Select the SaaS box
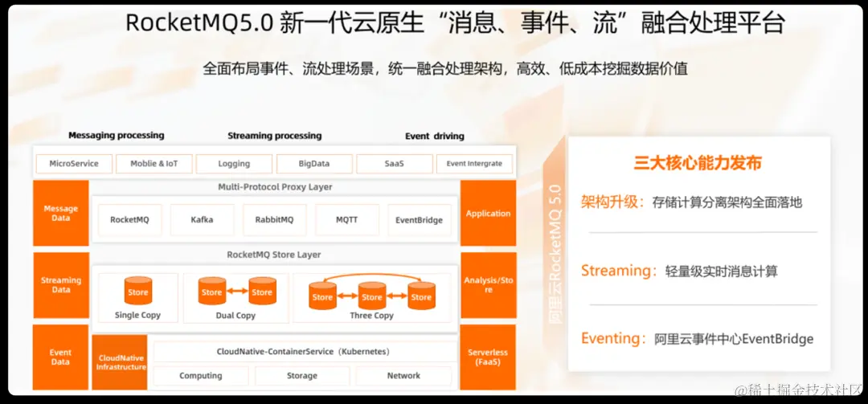Viewport: 868px width, 404px height. click(395, 164)
